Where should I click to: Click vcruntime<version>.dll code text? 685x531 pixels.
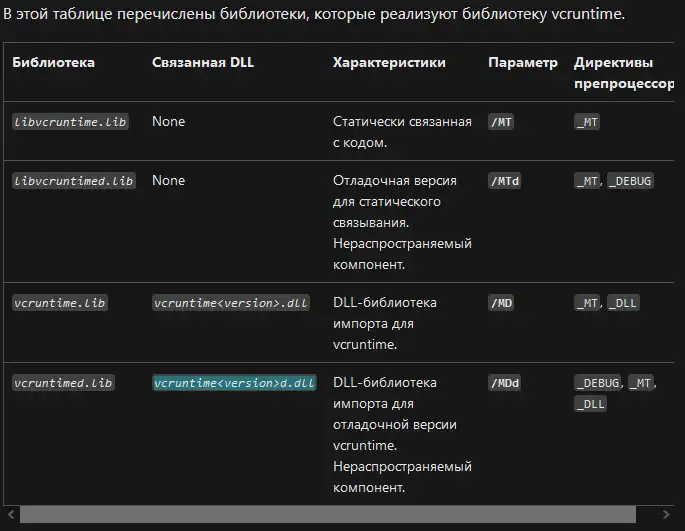231,303
